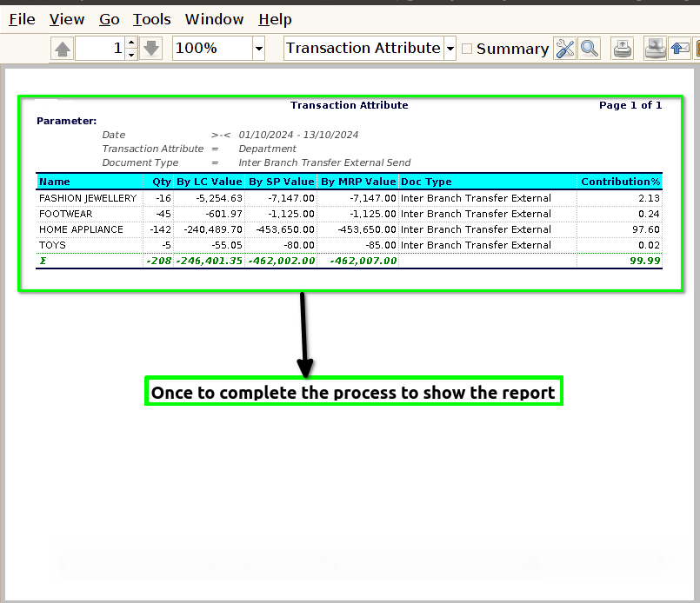This screenshot has width=700, height=603.
Task: Select the FOOTWEAR row name
Action: (65, 214)
